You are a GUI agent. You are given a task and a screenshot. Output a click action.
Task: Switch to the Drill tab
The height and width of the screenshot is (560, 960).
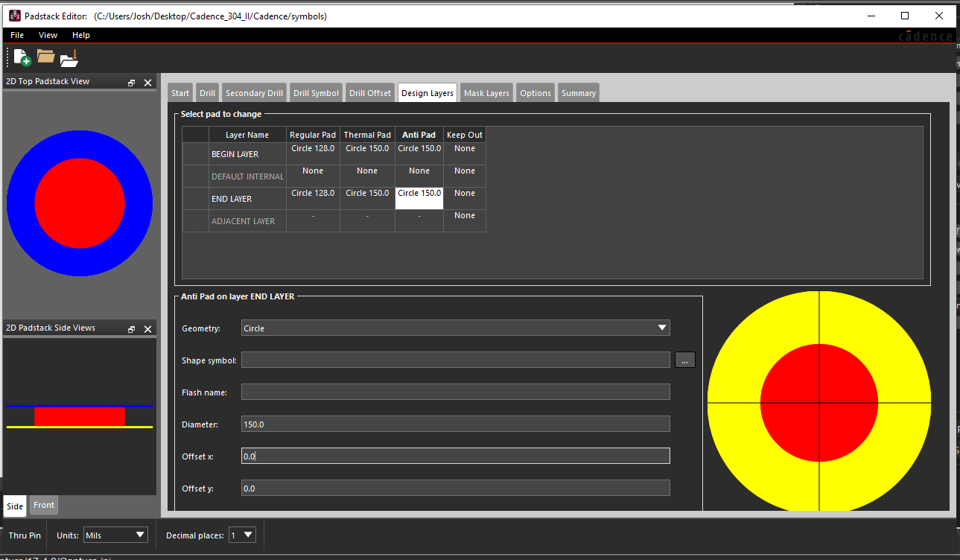[x=207, y=92]
